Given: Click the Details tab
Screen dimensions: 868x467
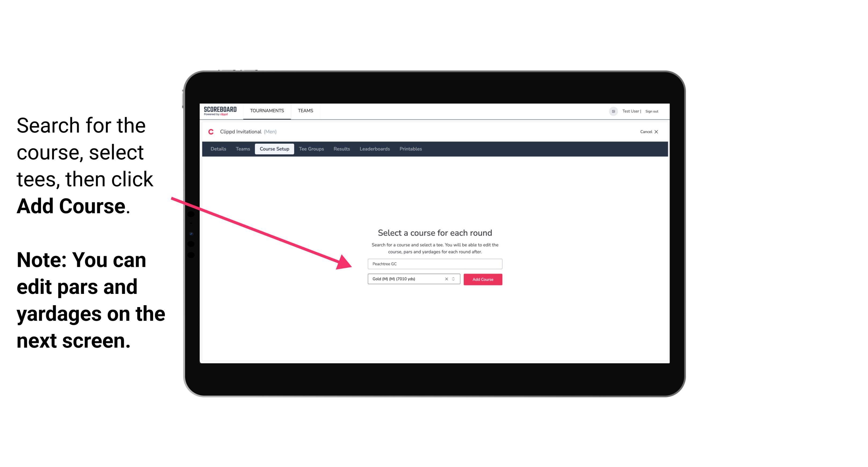Looking at the screenshot, I should pyautogui.click(x=217, y=149).
